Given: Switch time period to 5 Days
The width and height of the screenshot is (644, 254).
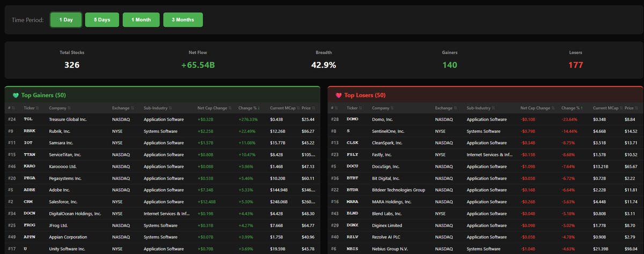Looking at the screenshot, I should (x=102, y=20).
